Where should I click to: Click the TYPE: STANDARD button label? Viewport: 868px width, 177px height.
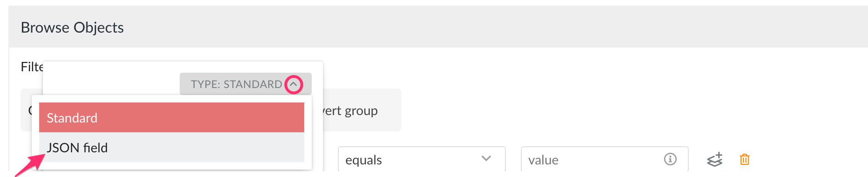pyautogui.click(x=236, y=84)
